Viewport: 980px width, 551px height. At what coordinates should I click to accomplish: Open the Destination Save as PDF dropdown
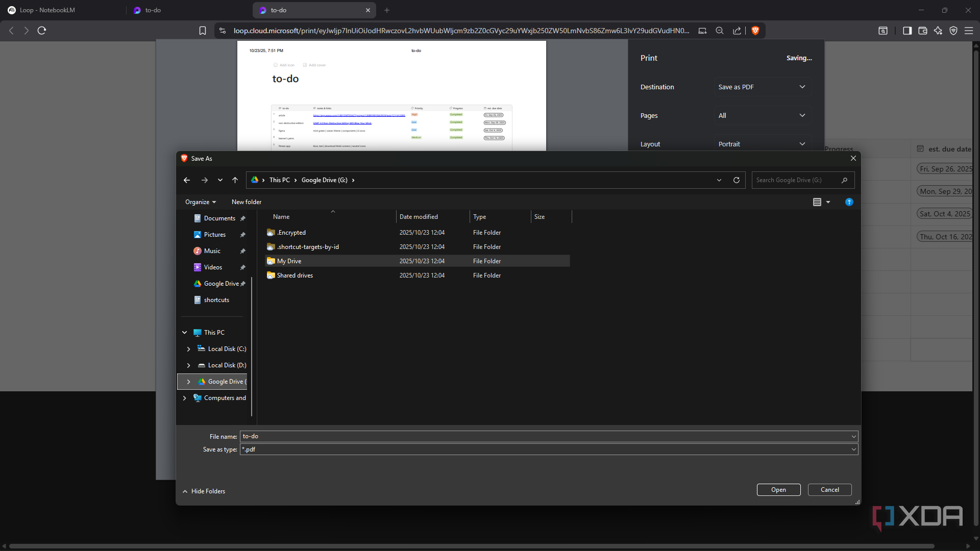coord(762,87)
